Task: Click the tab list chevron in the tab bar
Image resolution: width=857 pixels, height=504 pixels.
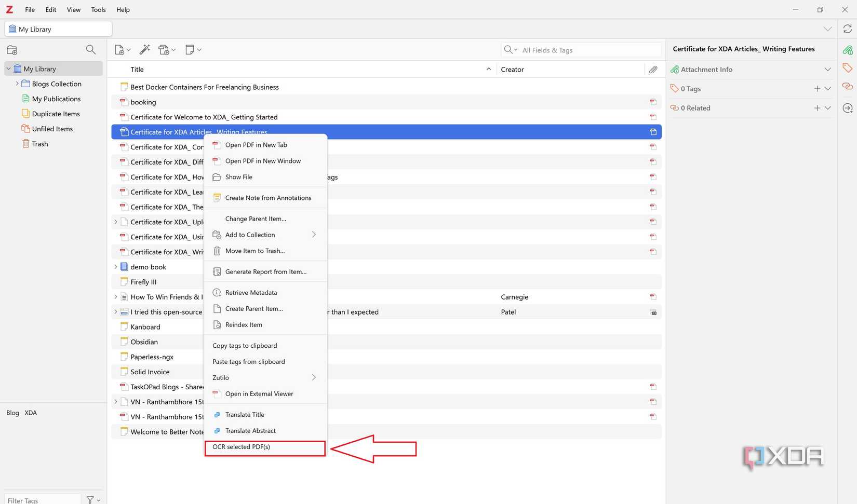Action: [x=827, y=29]
